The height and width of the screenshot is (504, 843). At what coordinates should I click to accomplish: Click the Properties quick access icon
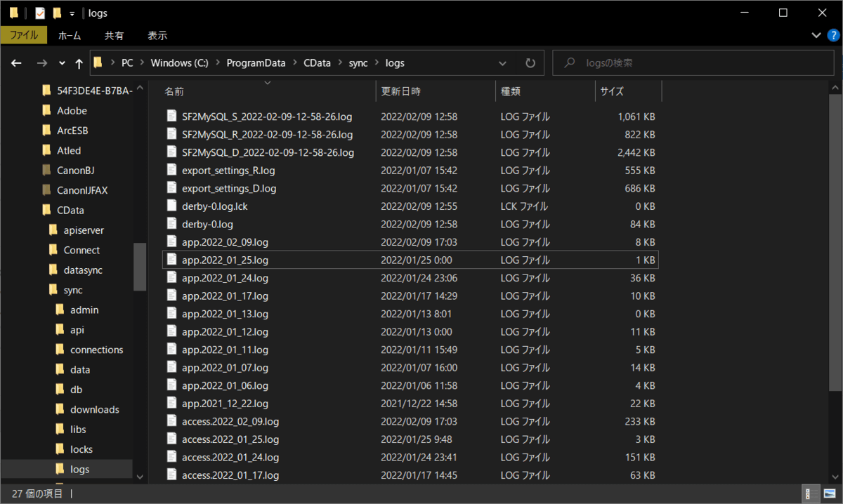click(x=40, y=13)
